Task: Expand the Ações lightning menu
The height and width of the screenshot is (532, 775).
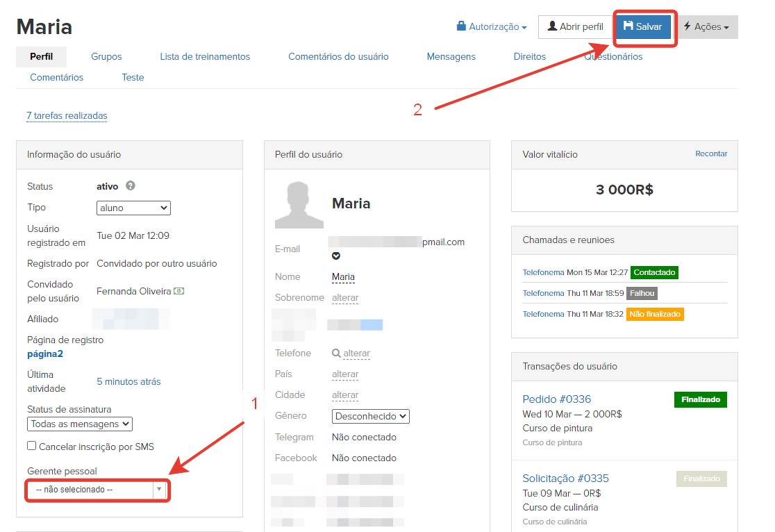Action: click(x=706, y=26)
